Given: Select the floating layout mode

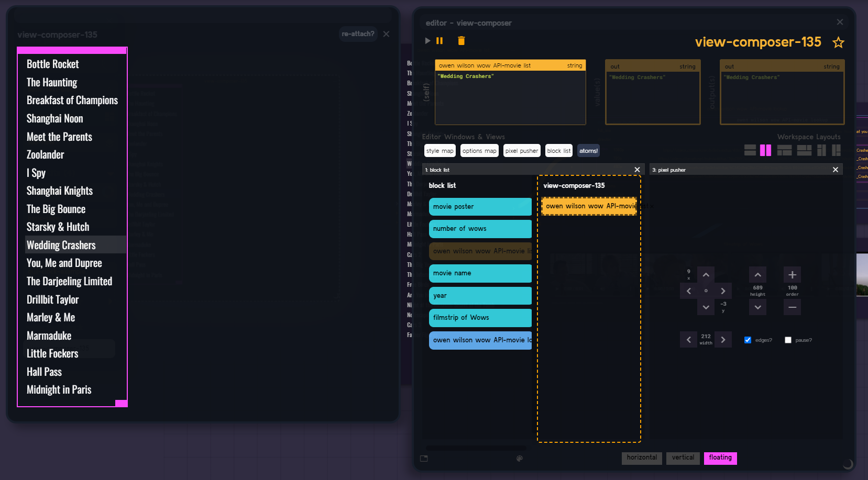Looking at the screenshot, I should pos(720,458).
